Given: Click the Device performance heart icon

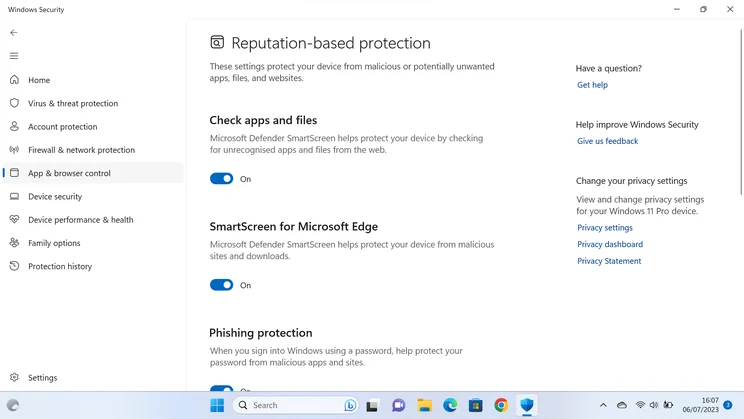Looking at the screenshot, I should (x=14, y=219).
